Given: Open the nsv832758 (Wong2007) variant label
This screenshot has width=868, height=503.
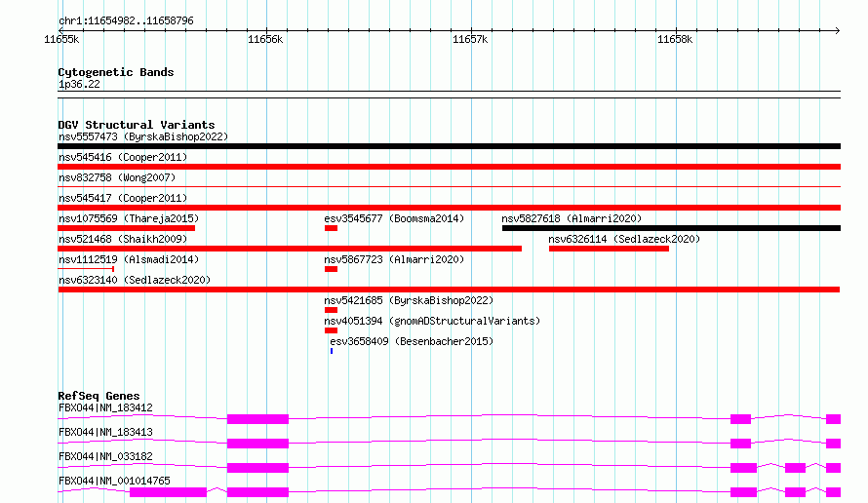Looking at the screenshot, I should coord(117,177).
